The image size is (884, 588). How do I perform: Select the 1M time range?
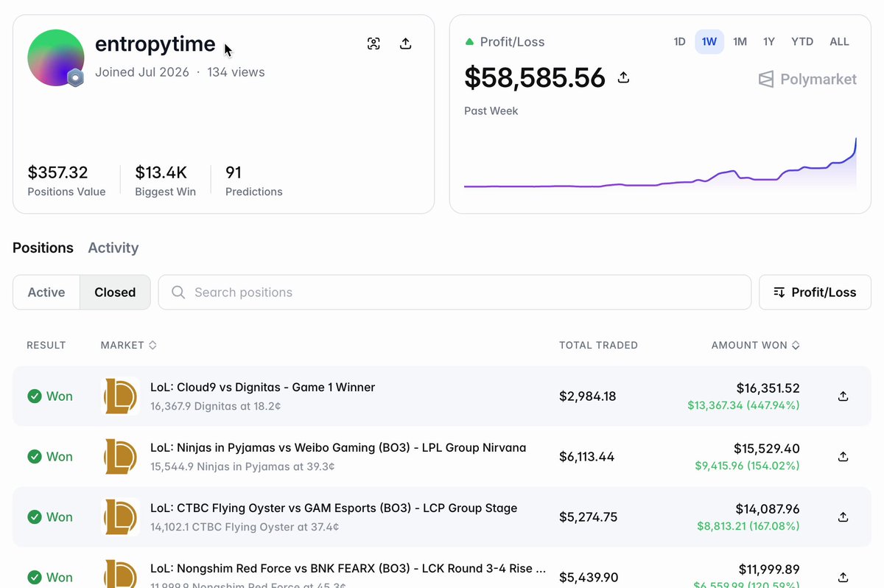tap(740, 42)
